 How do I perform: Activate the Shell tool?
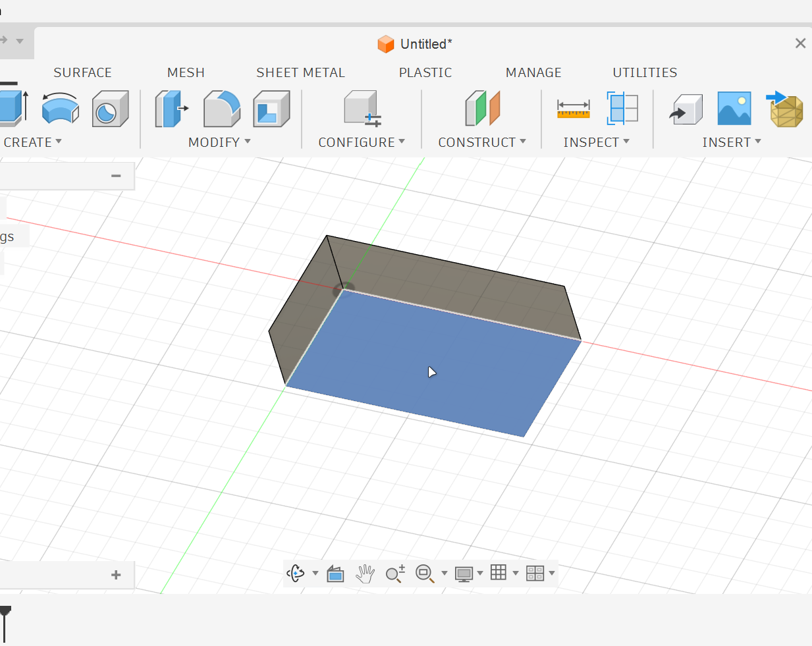[271, 109]
